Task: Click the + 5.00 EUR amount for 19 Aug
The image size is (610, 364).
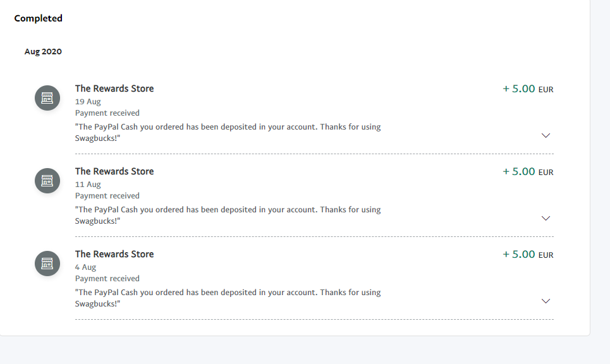Action: pyautogui.click(x=528, y=89)
